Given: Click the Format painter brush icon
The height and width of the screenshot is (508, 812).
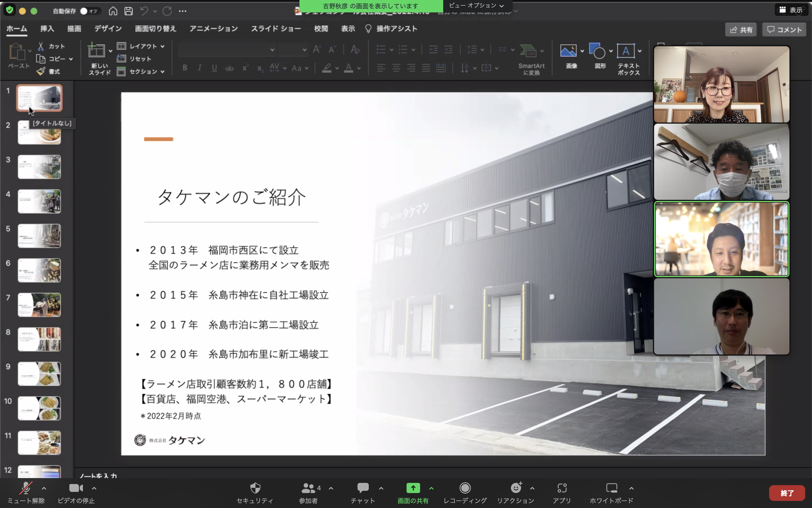Looking at the screenshot, I should 41,71.
